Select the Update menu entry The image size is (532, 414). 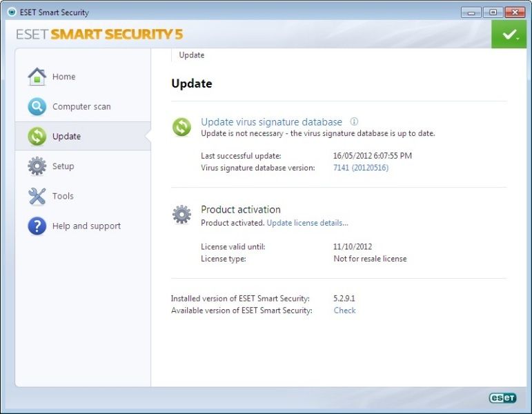83,137
